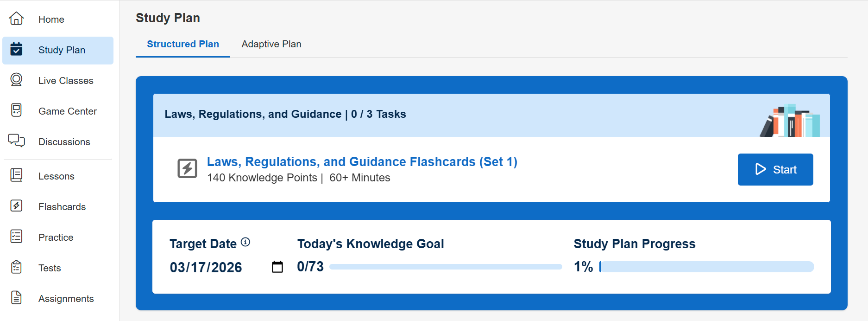
Task: Switch to the Adaptive Plan tab
Action: click(271, 44)
